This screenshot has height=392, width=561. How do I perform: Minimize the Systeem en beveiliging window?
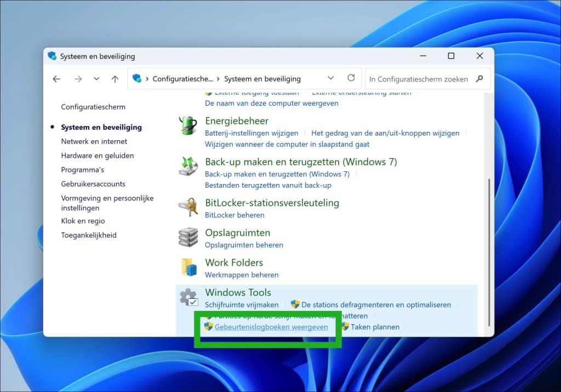pos(423,56)
